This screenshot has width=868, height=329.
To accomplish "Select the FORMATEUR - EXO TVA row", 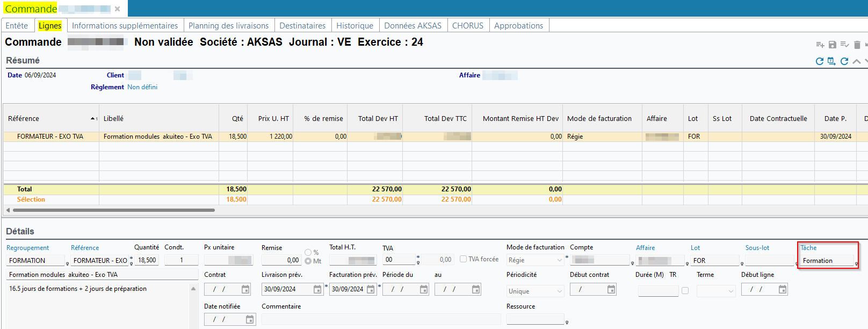I will click(435, 137).
